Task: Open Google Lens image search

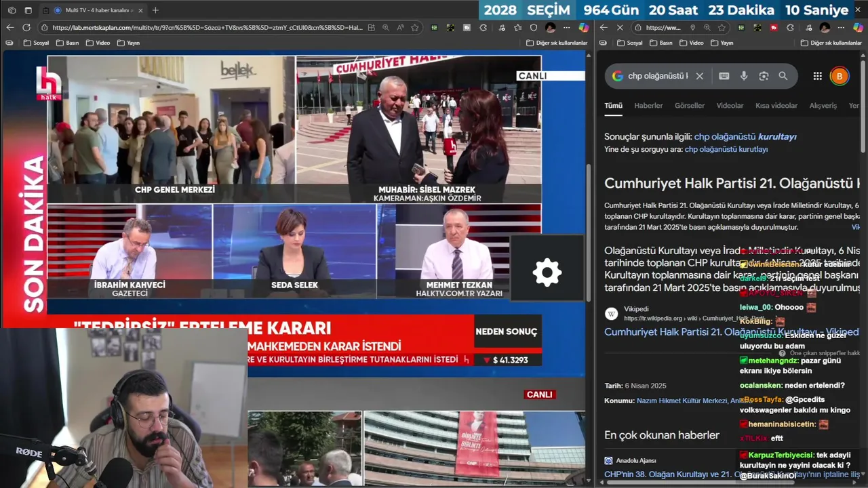Action: coord(764,76)
